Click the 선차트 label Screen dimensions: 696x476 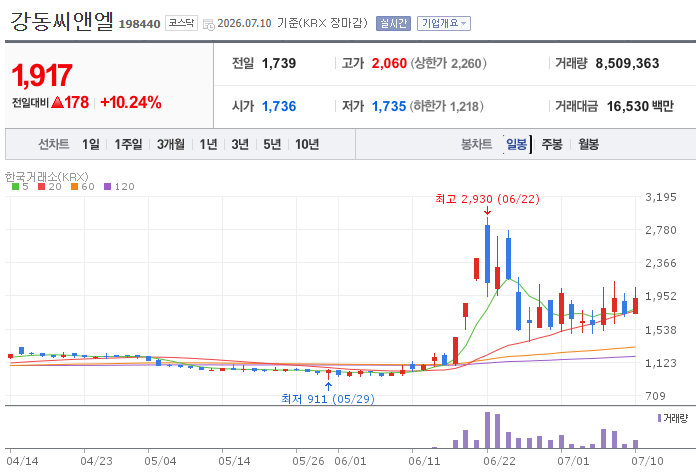53,144
